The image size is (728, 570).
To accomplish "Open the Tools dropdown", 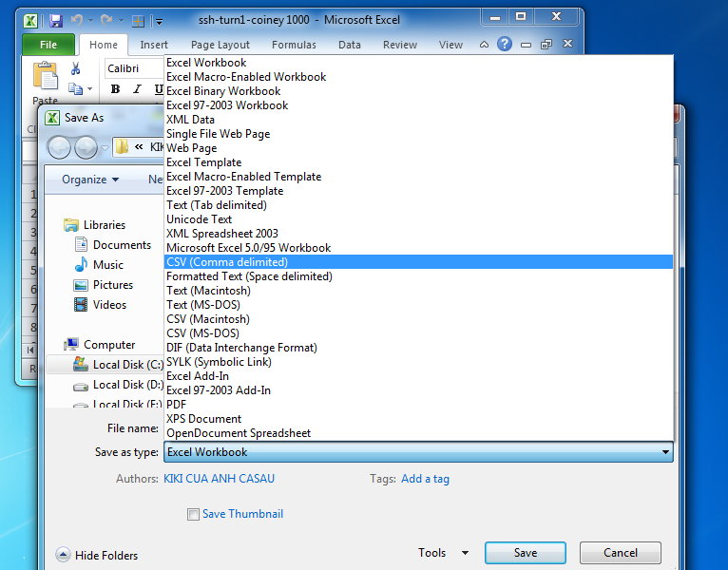I will (443, 552).
